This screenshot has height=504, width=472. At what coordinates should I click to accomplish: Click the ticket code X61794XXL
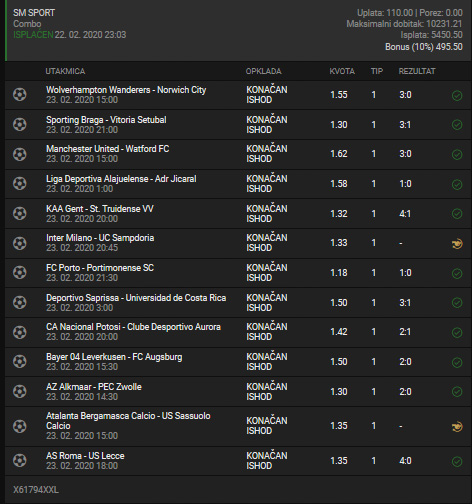coord(36,490)
